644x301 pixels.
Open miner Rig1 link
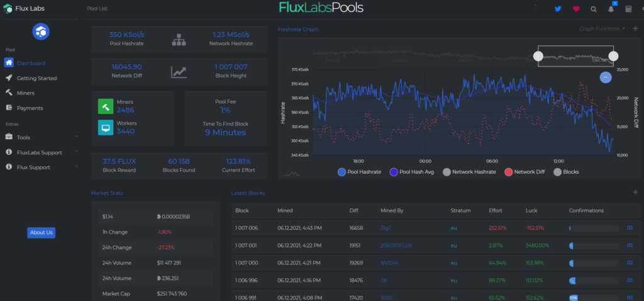click(386, 228)
